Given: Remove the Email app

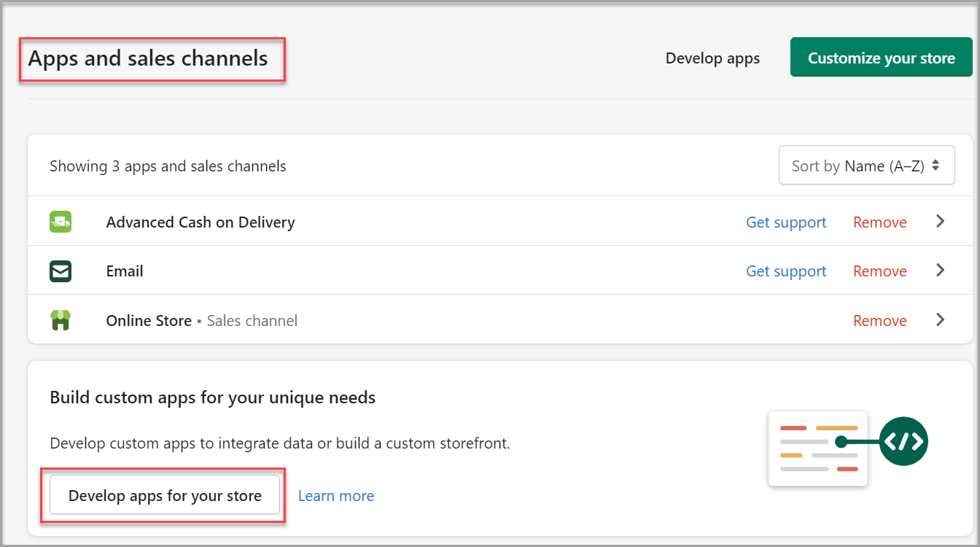Looking at the screenshot, I should [879, 271].
